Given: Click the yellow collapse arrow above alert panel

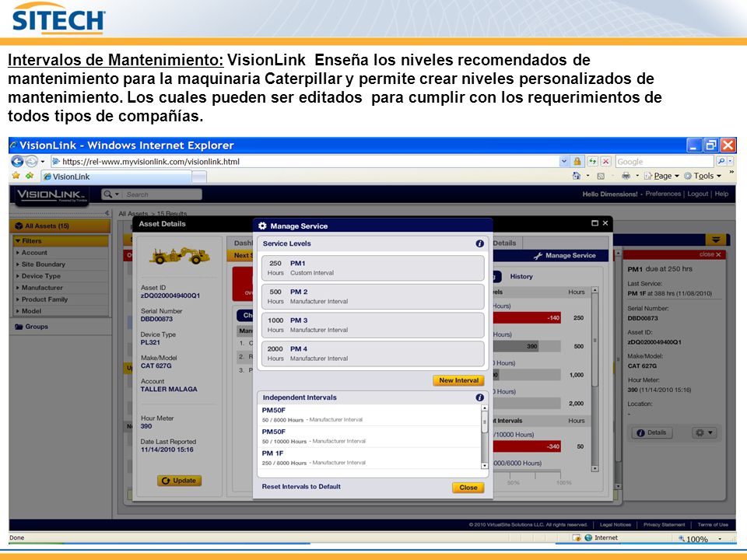Looking at the screenshot, I should pos(716,240).
